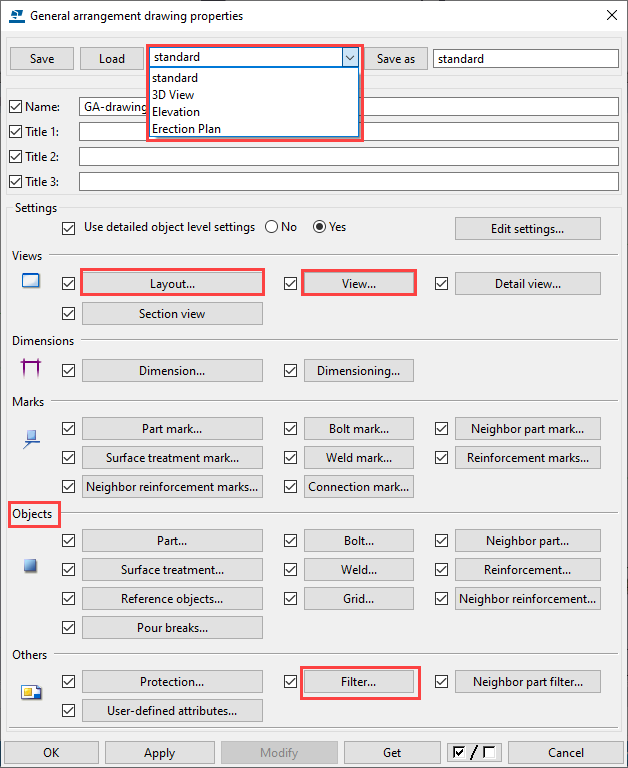Pick 3D View from the list
The image size is (628, 768).
[172, 95]
